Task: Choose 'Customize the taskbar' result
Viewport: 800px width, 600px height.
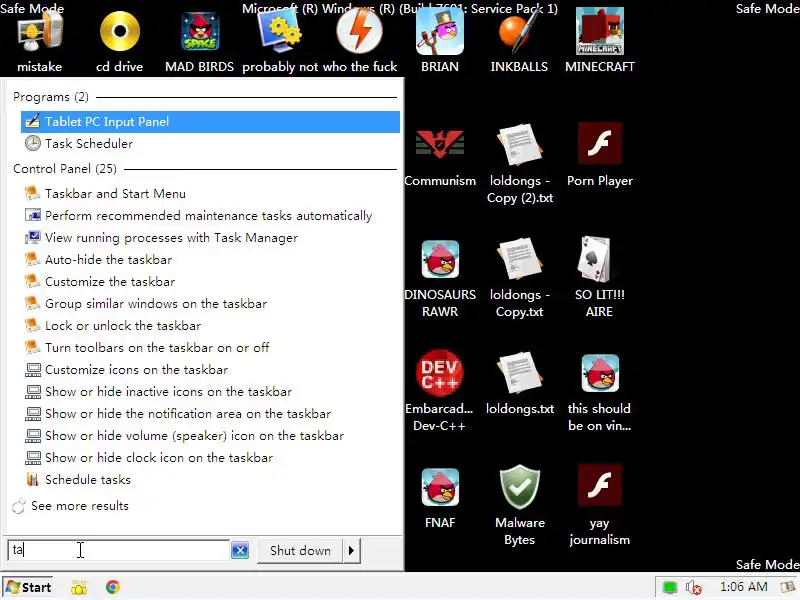Action: [210, 282]
